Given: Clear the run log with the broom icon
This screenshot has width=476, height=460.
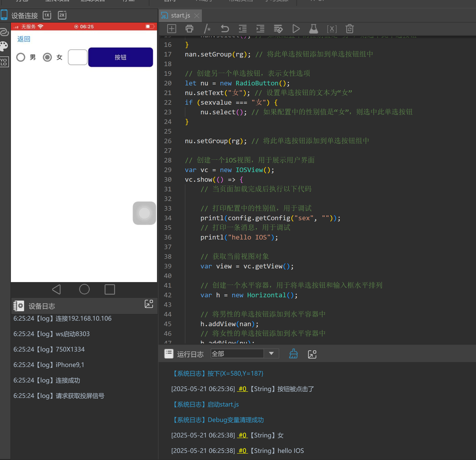Looking at the screenshot, I should click(x=293, y=354).
